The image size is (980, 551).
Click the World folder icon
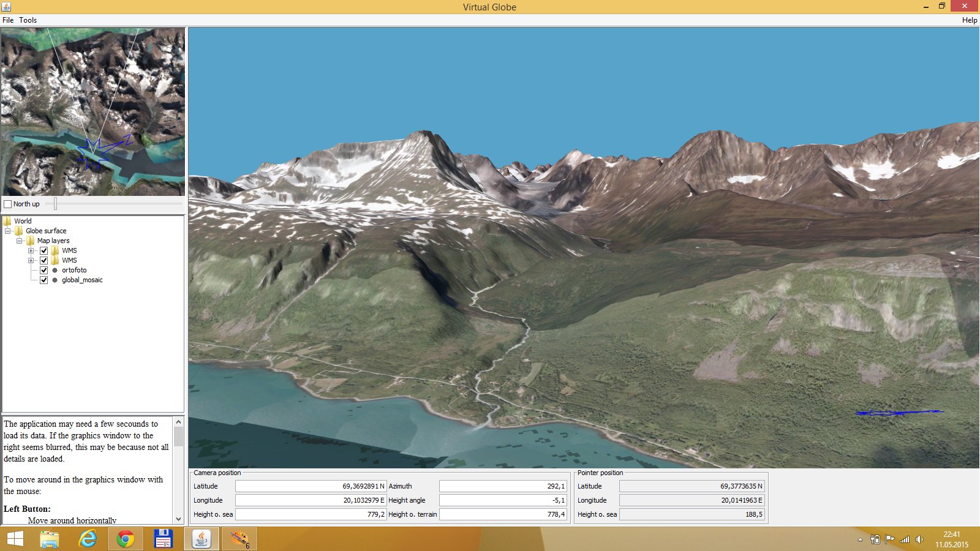pos(7,221)
